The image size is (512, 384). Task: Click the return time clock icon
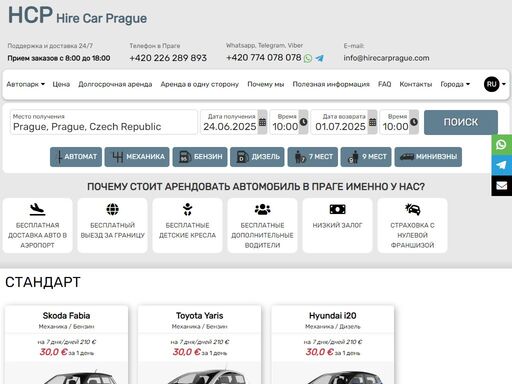pyautogui.click(x=414, y=122)
